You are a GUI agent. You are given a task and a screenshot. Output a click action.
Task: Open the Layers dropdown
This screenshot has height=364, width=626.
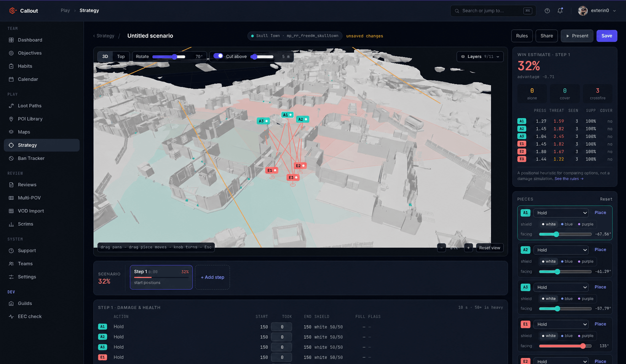point(480,57)
